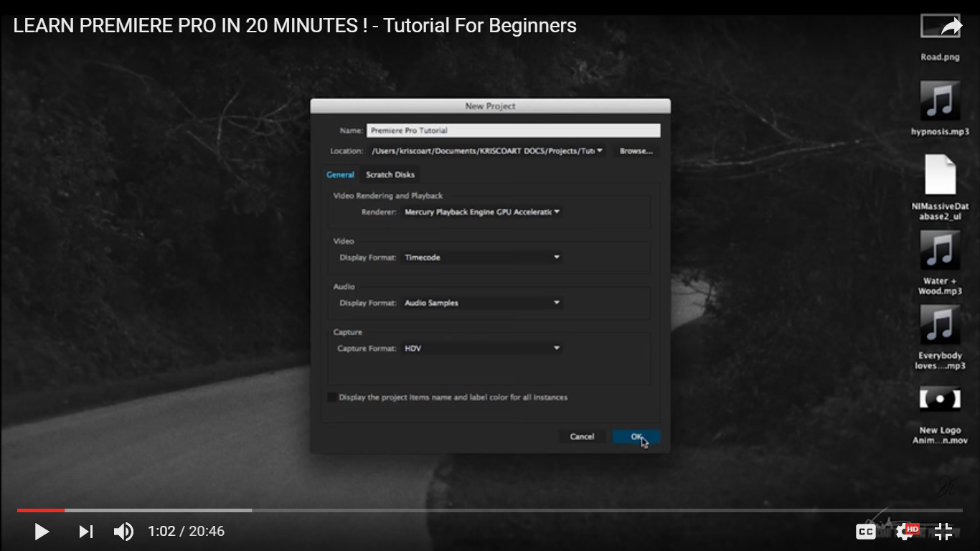This screenshot has height=551, width=980.
Task: Exit fullscreen mode
Action: [x=943, y=532]
